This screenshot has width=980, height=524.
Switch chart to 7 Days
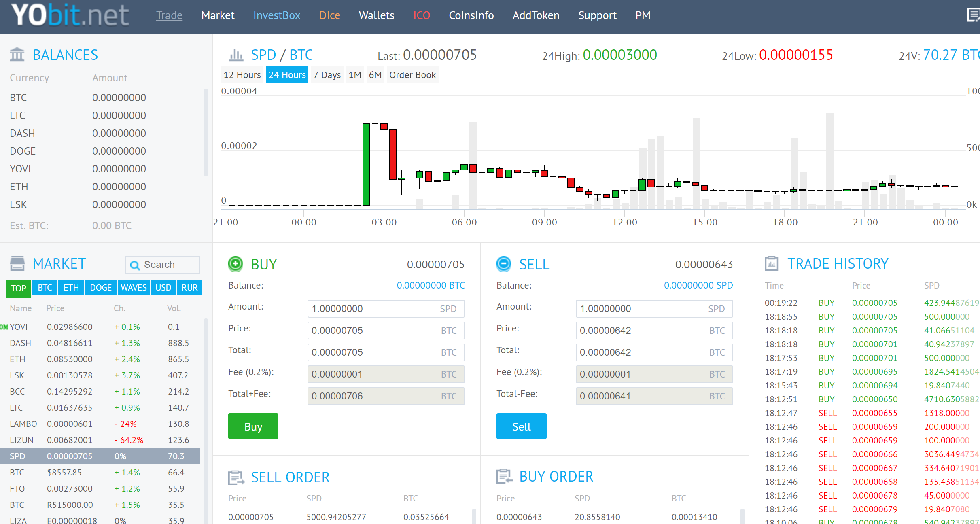click(x=327, y=75)
